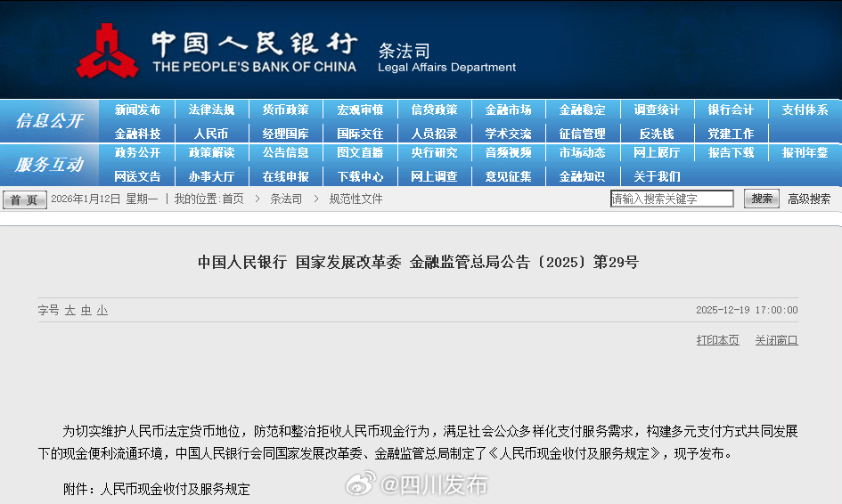Open 网上调查 section
This screenshot has width=842, height=504.
click(434, 176)
